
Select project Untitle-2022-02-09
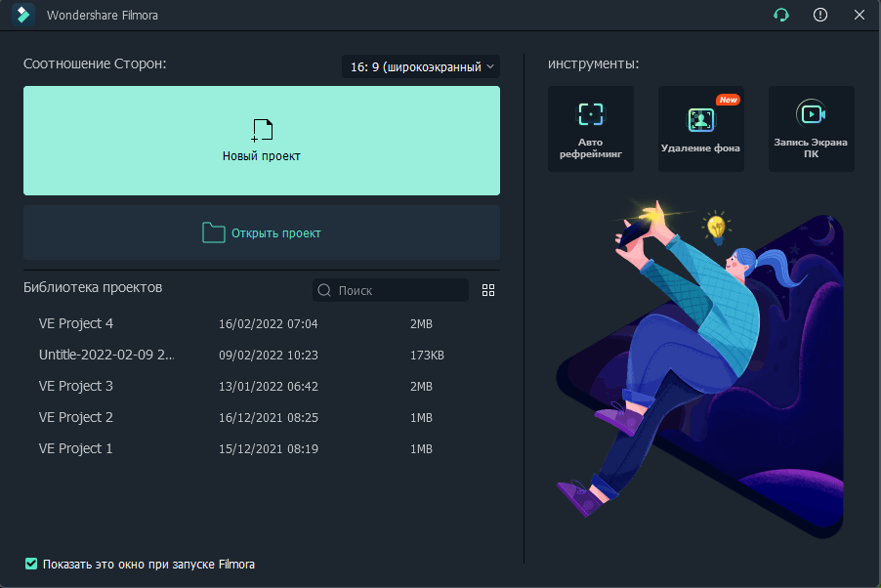(x=106, y=356)
